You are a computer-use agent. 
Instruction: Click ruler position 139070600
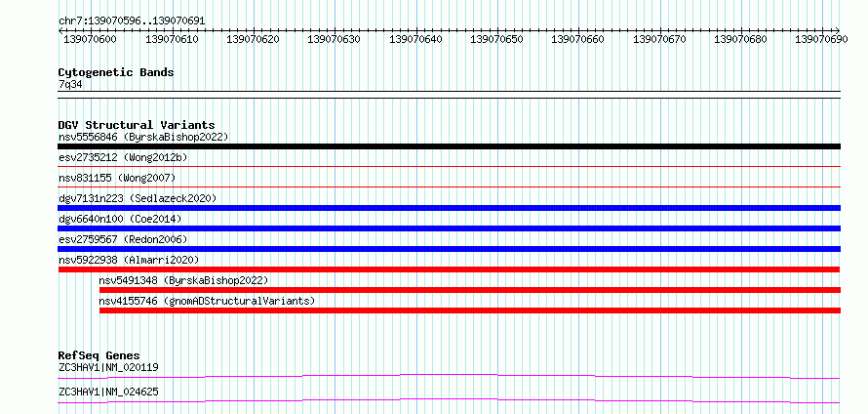(91, 39)
